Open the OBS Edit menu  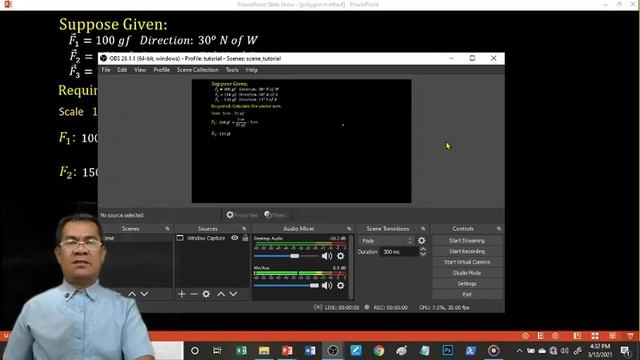(x=122, y=70)
